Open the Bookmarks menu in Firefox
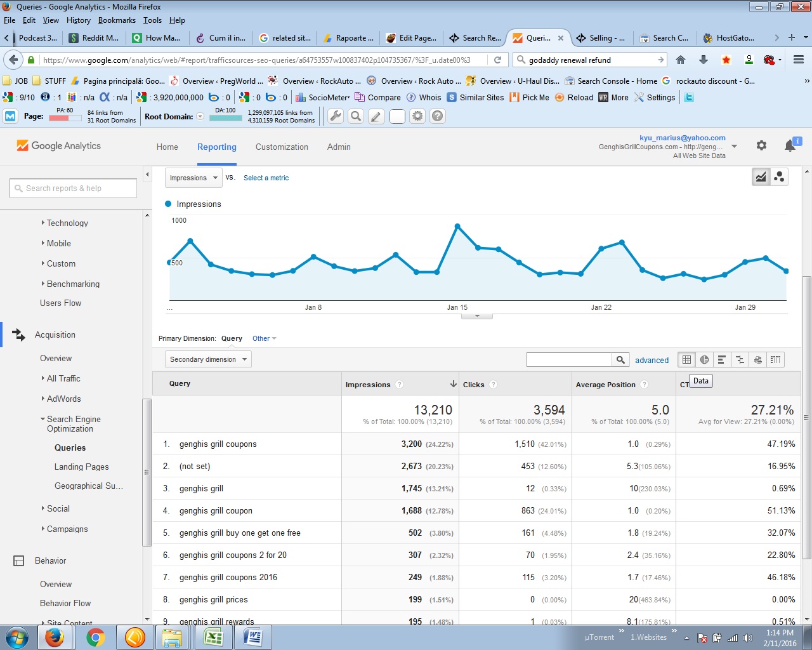Image resolution: width=812 pixels, height=650 pixels. tap(117, 20)
